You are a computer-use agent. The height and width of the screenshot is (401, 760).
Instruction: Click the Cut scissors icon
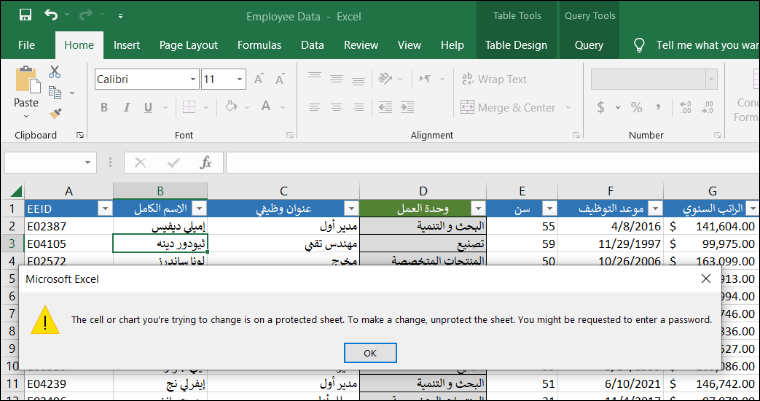point(54,72)
